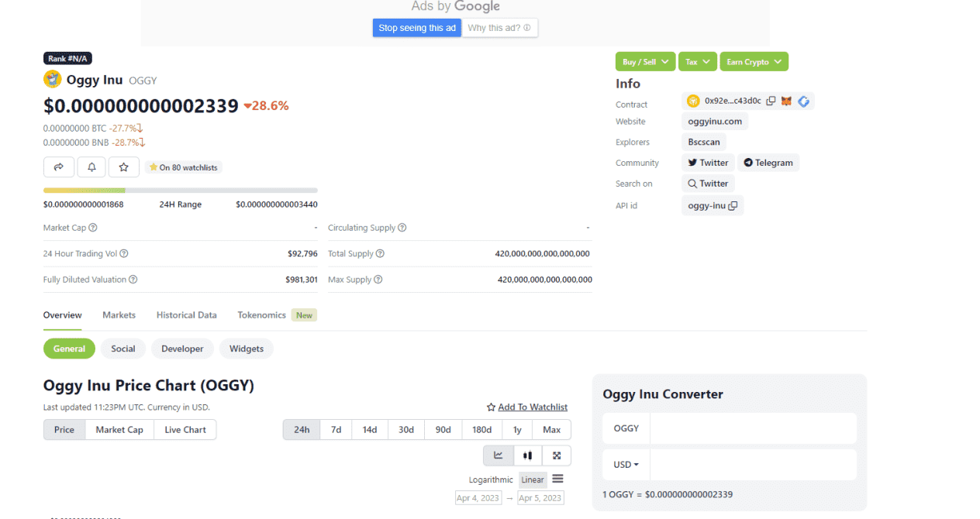Click the On 80 watchlists badge
The width and height of the screenshot is (980, 519).
(x=183, y=167)
